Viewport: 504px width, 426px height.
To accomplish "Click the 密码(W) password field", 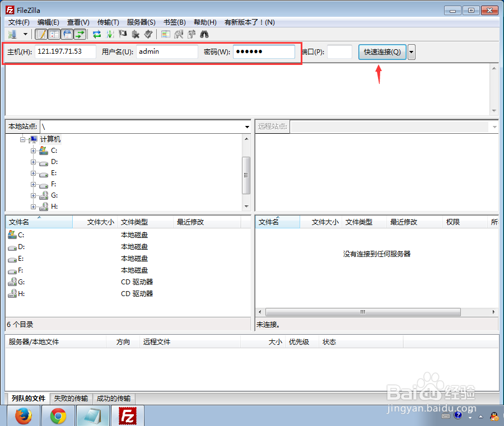I will [264, 52].
